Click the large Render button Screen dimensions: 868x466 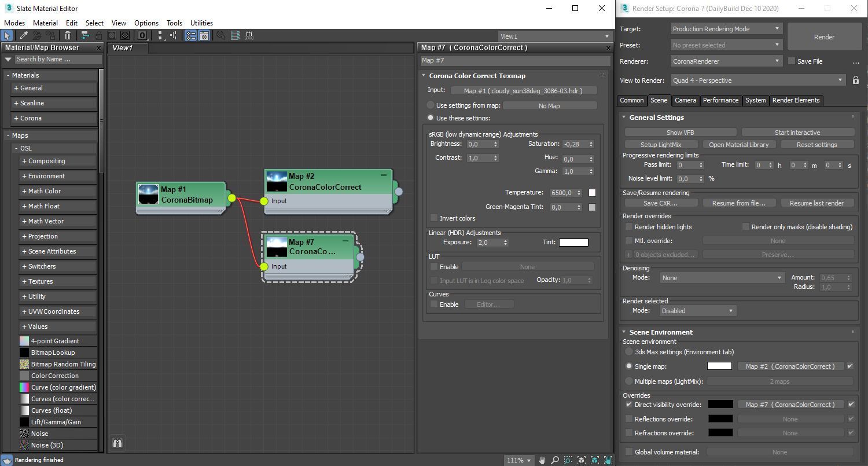click(x=824, y=37)
